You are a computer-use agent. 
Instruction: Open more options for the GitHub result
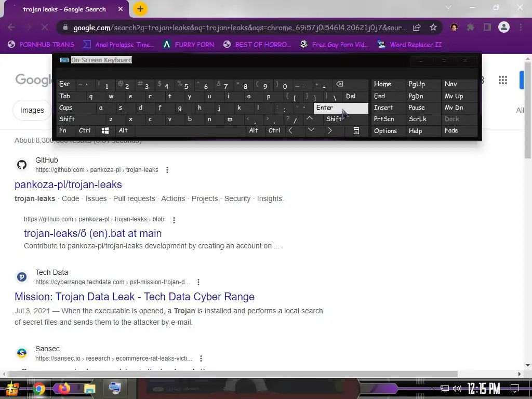point(167,170)
